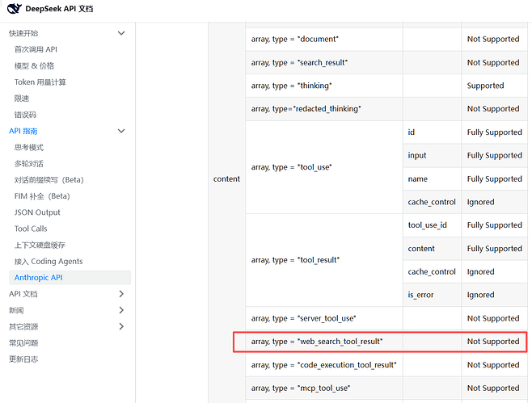532x403 pixels.
Task: Click array type "search_result" cell
Action: coord(324,63)
